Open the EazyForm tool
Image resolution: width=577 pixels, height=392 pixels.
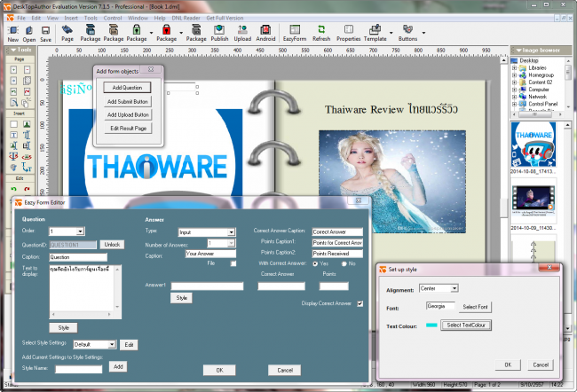pos(295,33)
